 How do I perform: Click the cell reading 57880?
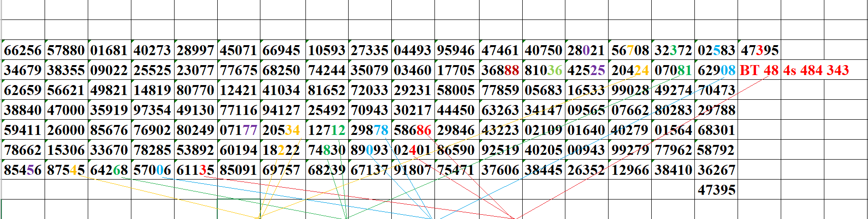66,50
